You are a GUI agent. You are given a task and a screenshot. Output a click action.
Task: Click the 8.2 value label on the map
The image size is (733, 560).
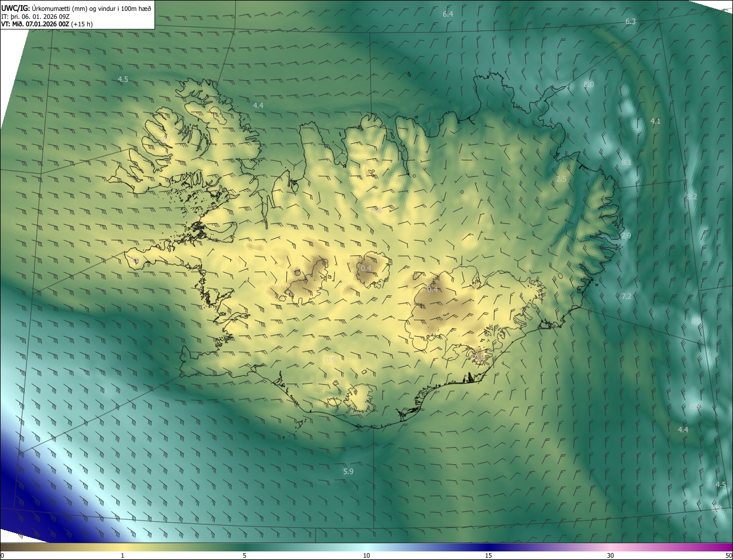692,197
